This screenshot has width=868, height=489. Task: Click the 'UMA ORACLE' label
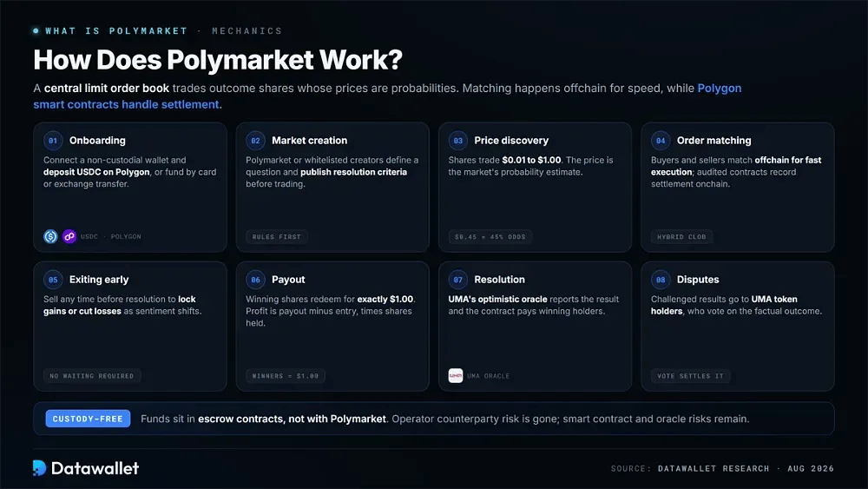tap(488, 376)
